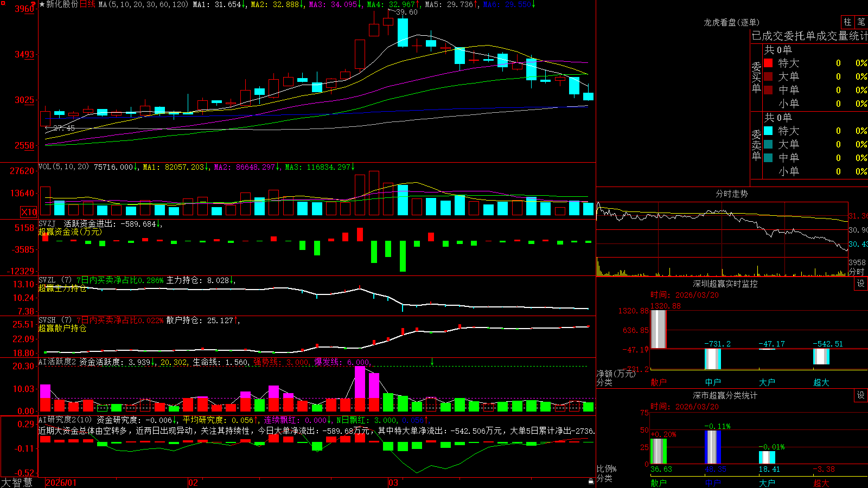Viewport: 868px width, 488px height.
Task: Jump to the 03 month marker on time axis
Action: click(393, 483)
